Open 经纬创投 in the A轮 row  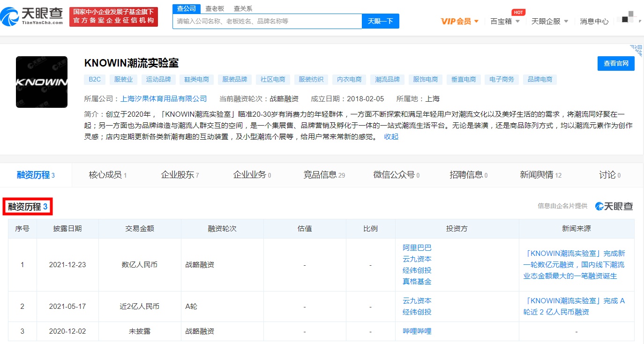[417, 312]
